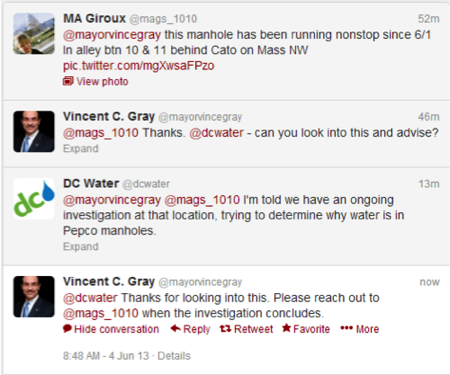Open the tweet Details link
The height and width of the screenshot is (375, 450).
click(174, 356)
